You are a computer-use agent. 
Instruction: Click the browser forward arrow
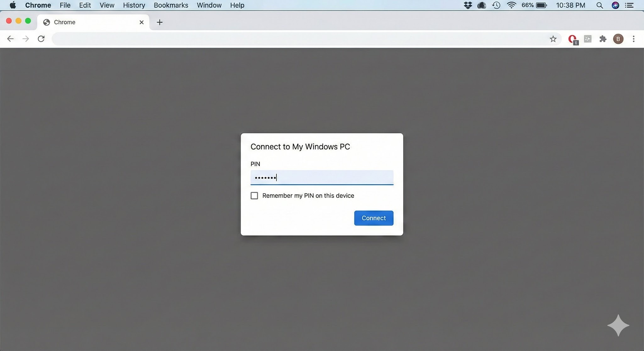pyautogui.click(x=26, y=39)
